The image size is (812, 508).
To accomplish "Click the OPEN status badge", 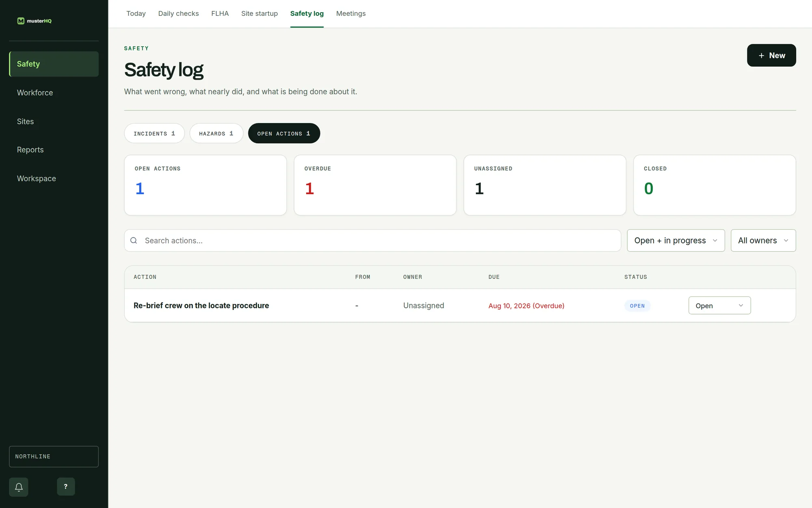I will (637, 306).
